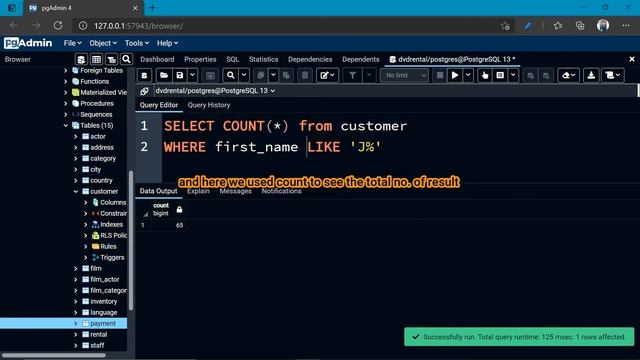Open the Explain output tab
The height and width of the screenshot is (360, 640).
[x=198, y=191]
